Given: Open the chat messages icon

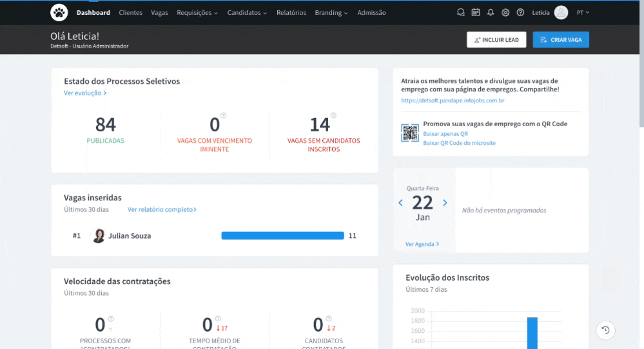Looking at the screenshot, I should [460, 12].
